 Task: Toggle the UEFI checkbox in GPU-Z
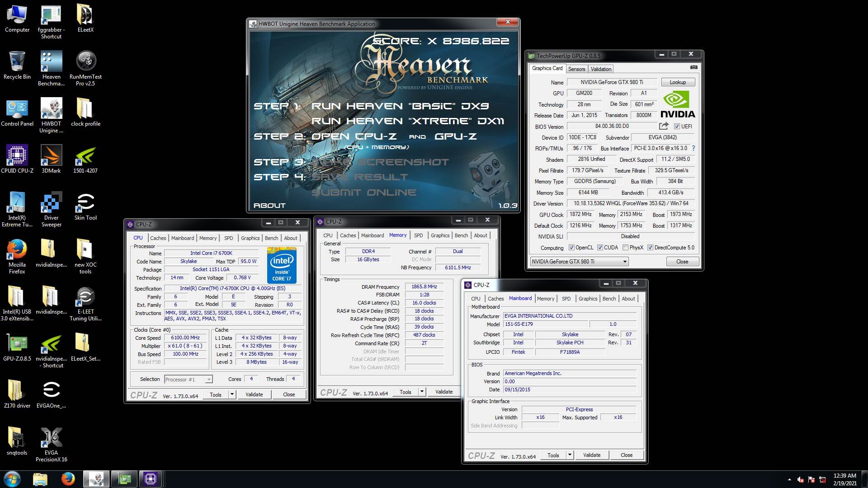click(677, 127)
